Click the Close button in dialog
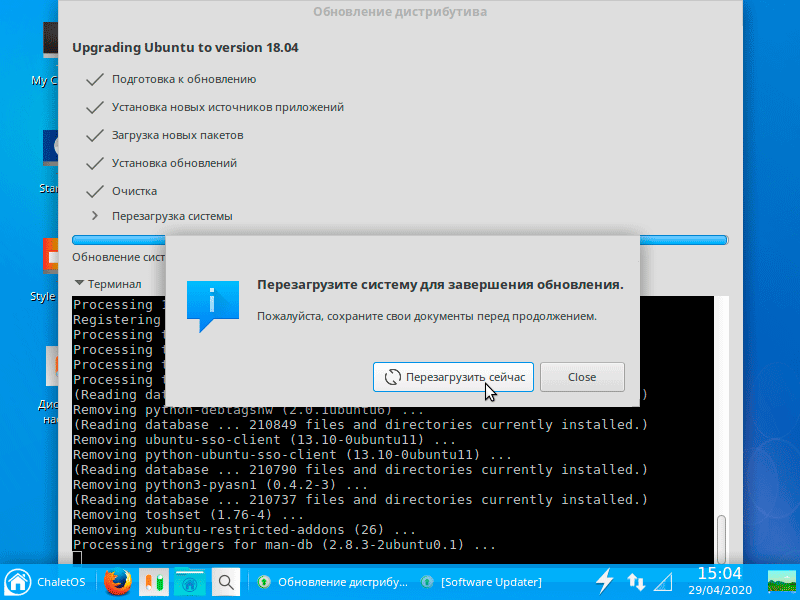Image resolution: width=800 pixels, height=600 pixels. [582, 377]
